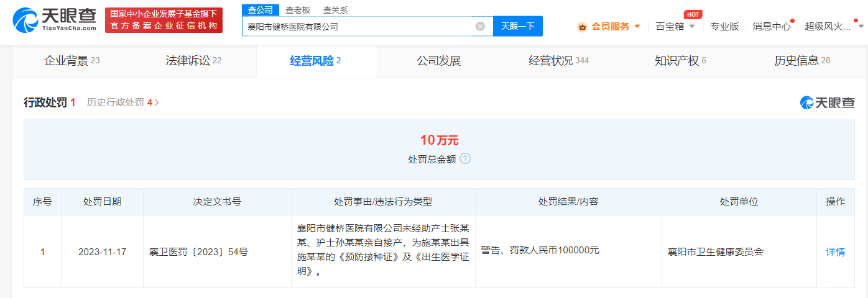Screen dimensions: 868x298
Task: Click the company name search input field
Action: pyautogui.click(x=358, y=26)
